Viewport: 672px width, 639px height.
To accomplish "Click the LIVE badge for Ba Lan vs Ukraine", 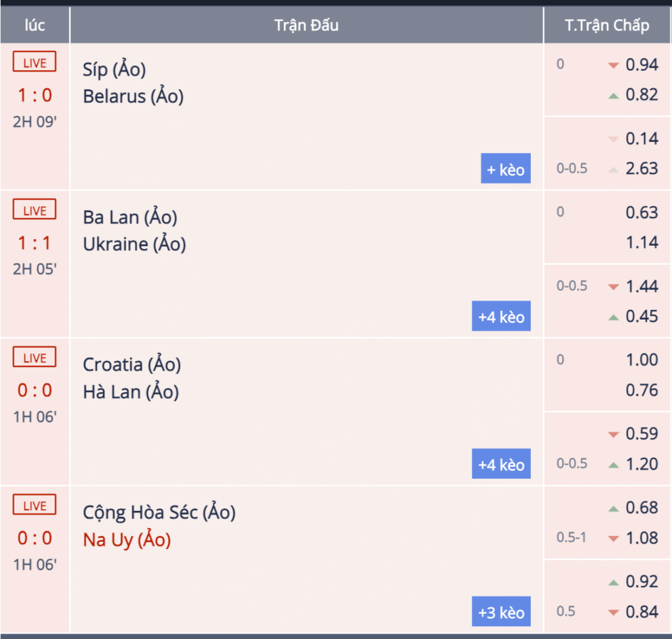I will [x=35, y=211].
